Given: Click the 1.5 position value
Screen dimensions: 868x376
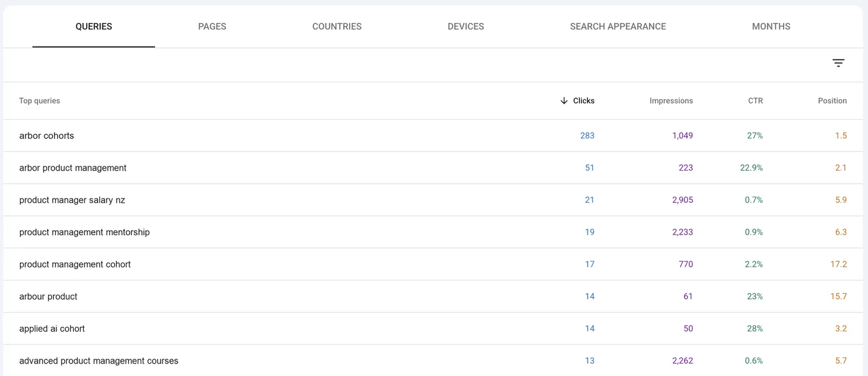Looking at the screenshot, I should 841,136.
